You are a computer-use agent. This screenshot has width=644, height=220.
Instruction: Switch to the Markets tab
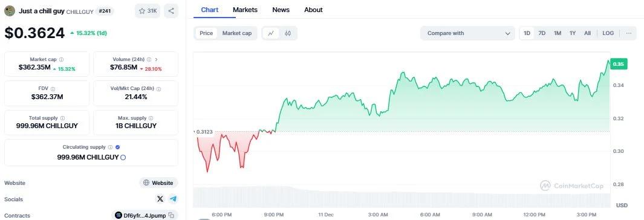coord(245,10)
